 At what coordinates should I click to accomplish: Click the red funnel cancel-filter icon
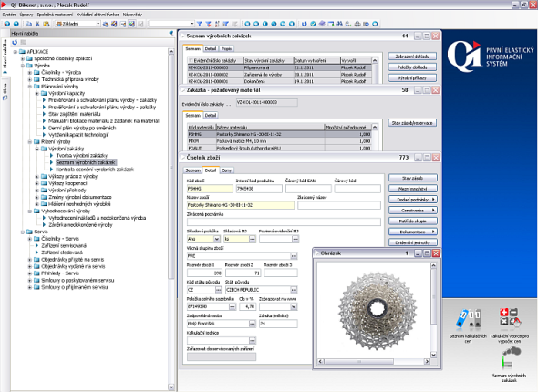click(208, 24)
